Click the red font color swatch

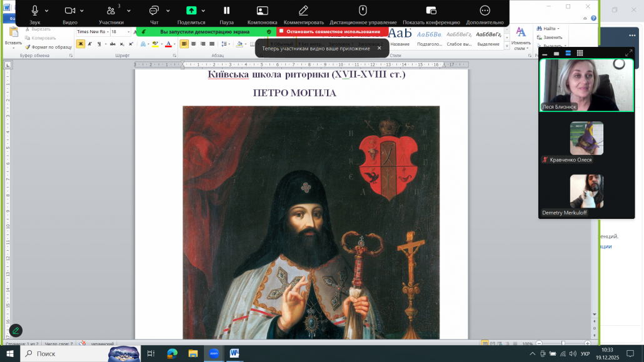tap(168, 44)
